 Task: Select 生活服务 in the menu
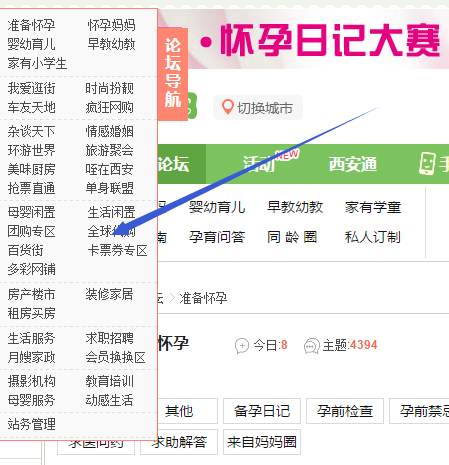(x=31, y=338)
